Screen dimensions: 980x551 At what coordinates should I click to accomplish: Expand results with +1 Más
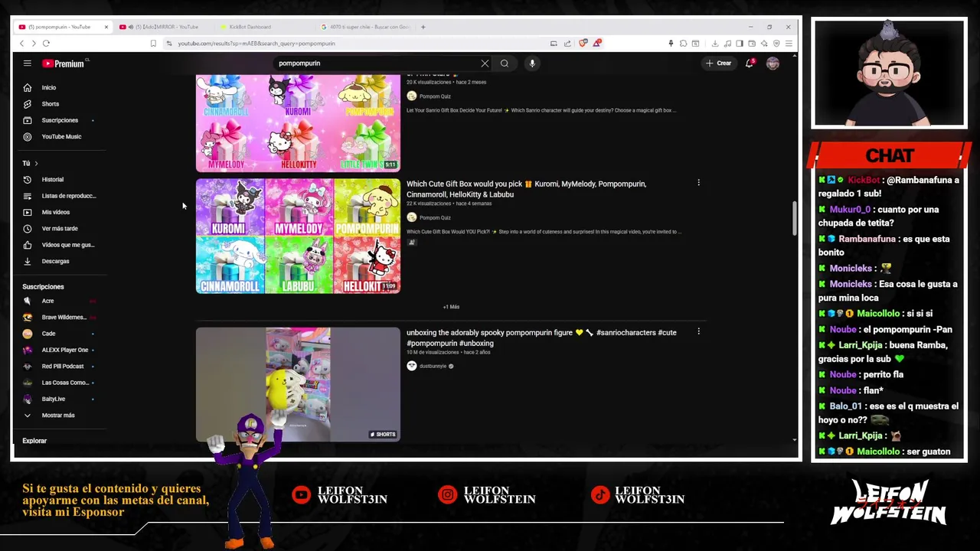pyautogui.click(x=451, y=307)
